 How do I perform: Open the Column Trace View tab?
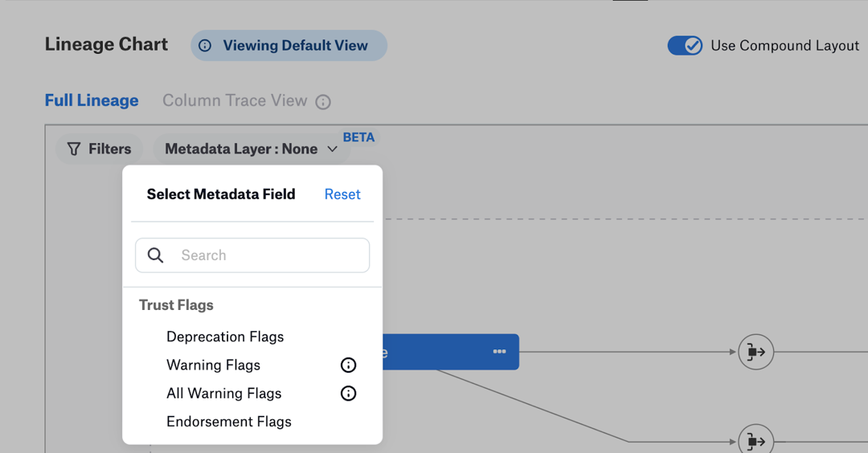[x=235, y=100]
